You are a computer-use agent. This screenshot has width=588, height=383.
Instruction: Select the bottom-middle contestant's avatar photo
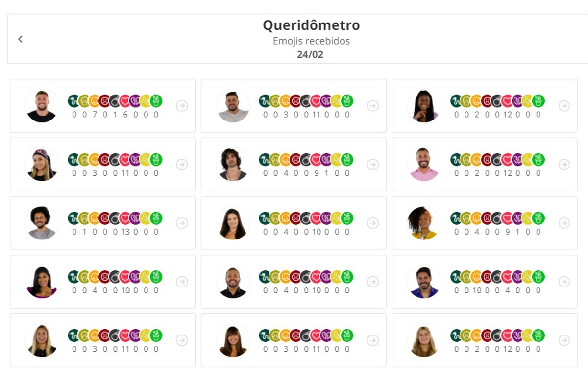click(233, 340)
